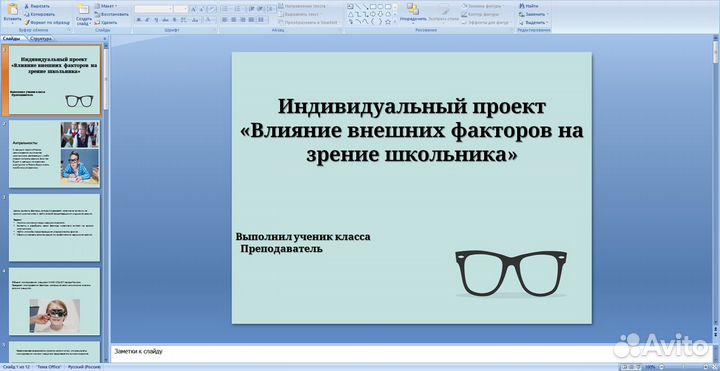Open Контур фигуры (Shape Outline) menu
720x371 pixels.
(x=481, y=14)
